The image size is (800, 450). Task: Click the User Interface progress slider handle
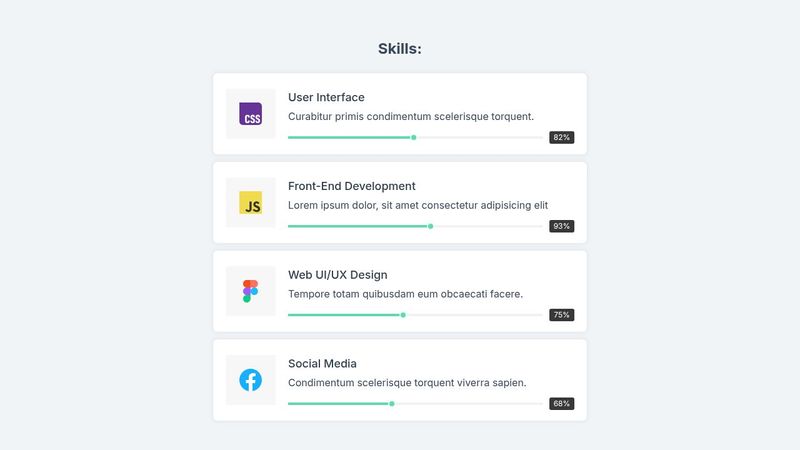[x=413, y=137]
